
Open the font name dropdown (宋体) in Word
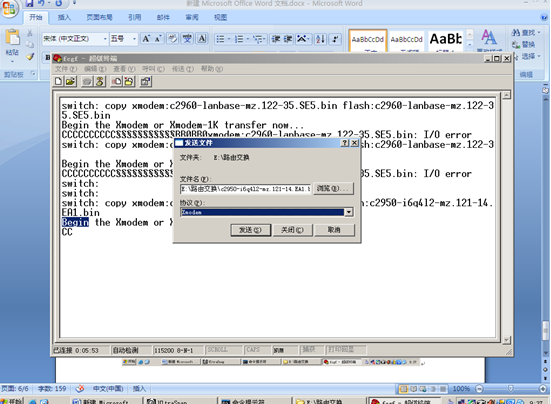(105, 39)
